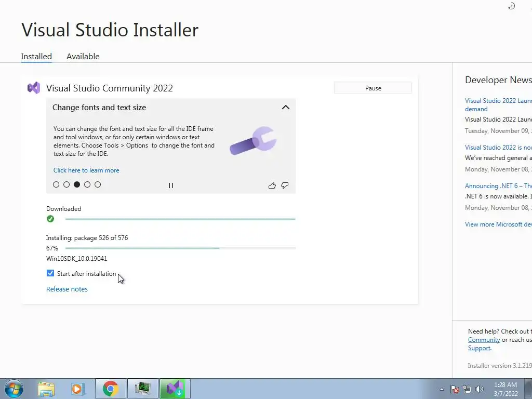Select the fifth tip carousel dot
Viewport: 532px width, 399px height.
(98, 184)
